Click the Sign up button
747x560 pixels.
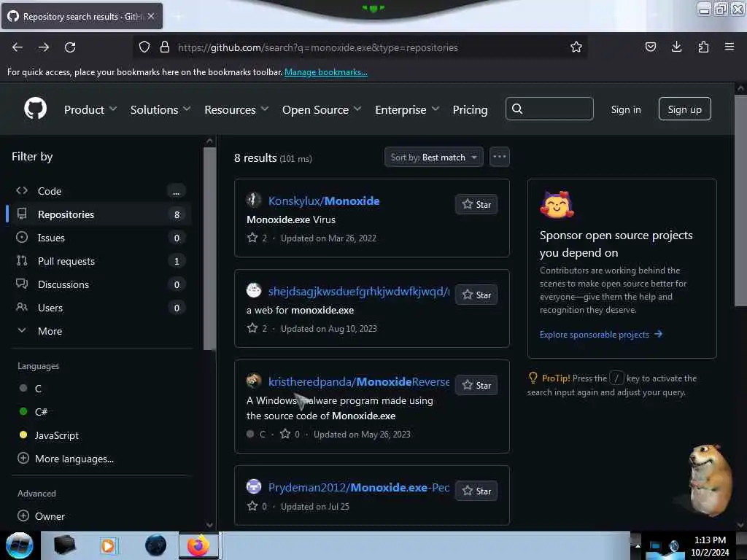684,109
